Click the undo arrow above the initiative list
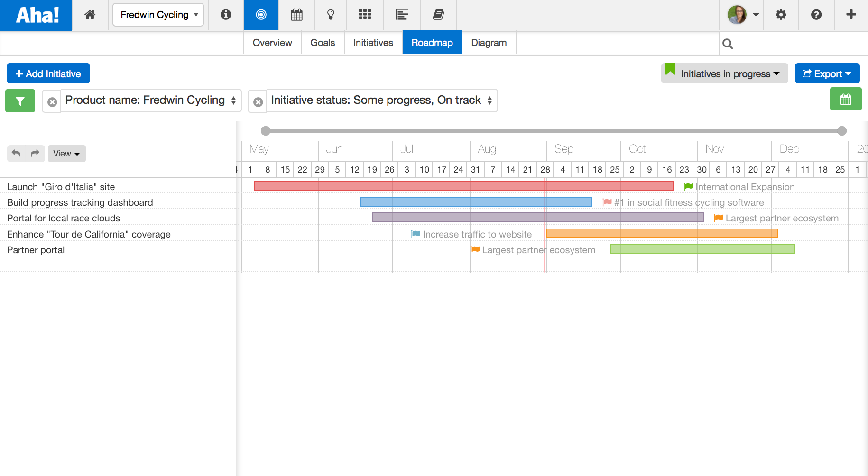Screen dimensions: 868x476 point(16,153)
